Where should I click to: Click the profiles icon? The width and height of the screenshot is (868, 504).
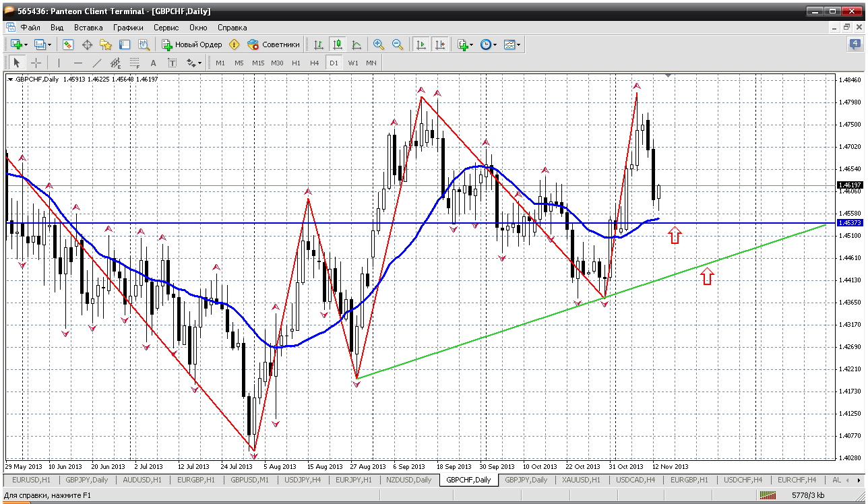pos(40,44)
